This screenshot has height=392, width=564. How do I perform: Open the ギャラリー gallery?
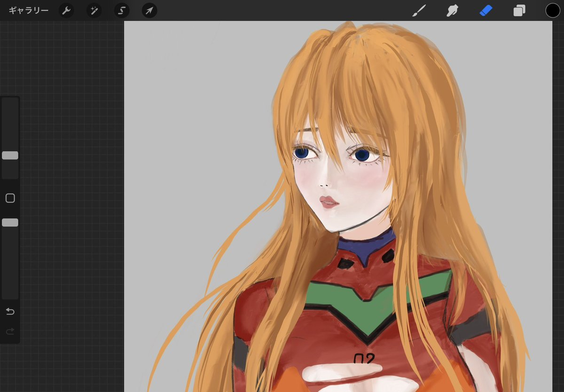(28, 10)
